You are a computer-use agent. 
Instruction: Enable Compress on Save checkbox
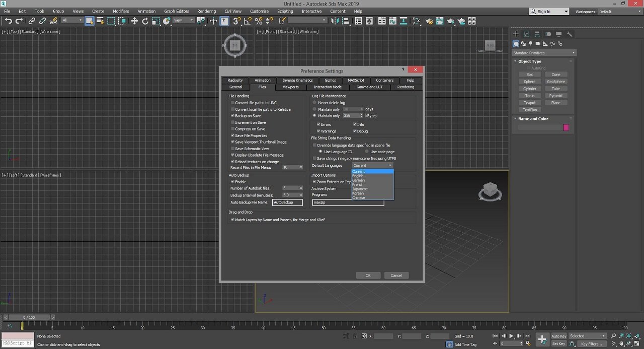pos(232,129)
